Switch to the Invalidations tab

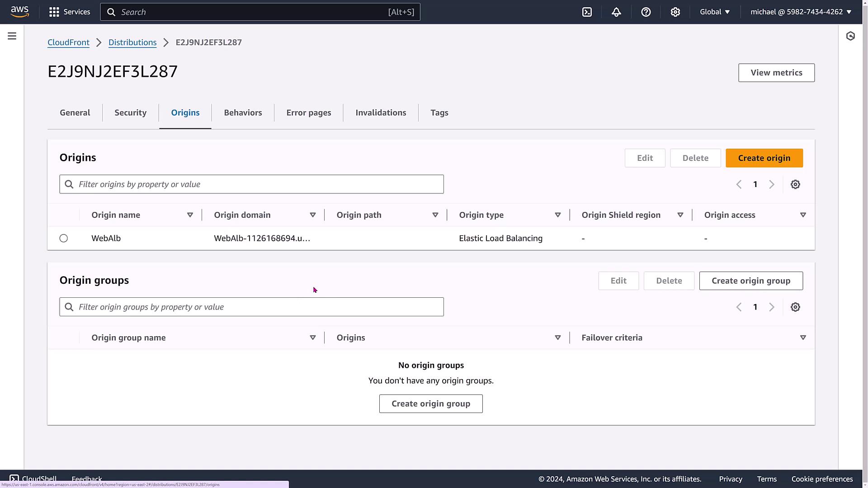tap(381, 113)
